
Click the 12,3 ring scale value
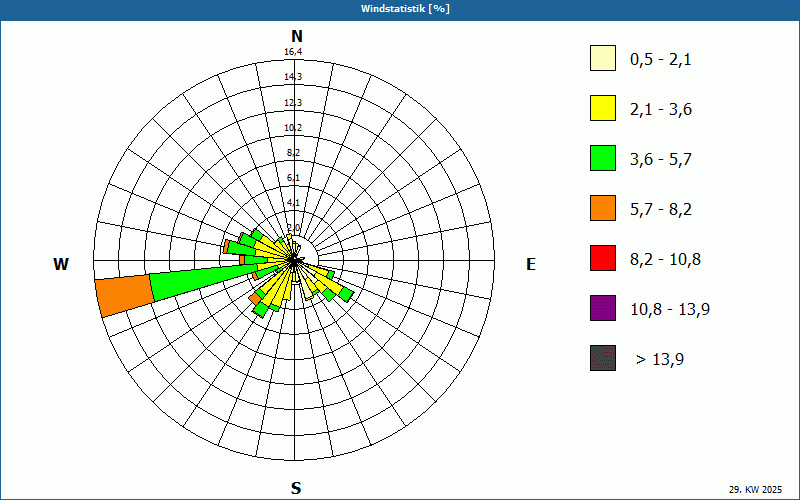(x=293, y=103)
